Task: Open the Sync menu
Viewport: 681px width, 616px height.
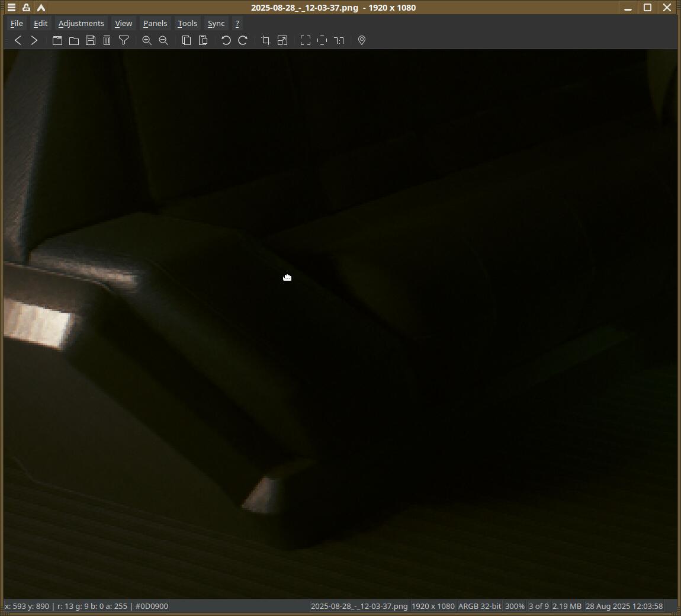Action: point(216,24)
